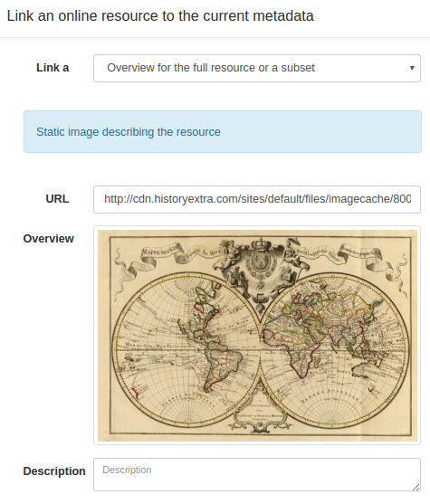
Task: Click the resize handle of Description box
Action: [416, 487]
